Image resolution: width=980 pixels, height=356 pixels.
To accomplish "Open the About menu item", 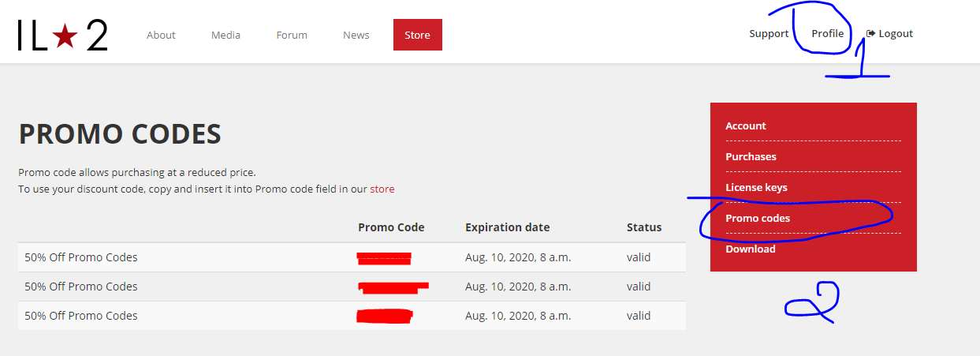I will 161,35.
